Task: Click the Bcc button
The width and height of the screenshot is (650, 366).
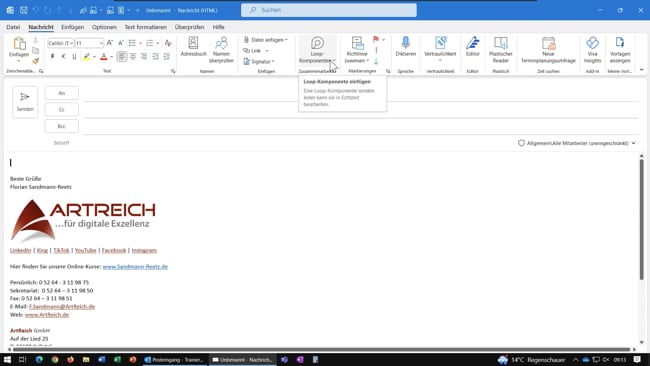Action: [61, 126]
